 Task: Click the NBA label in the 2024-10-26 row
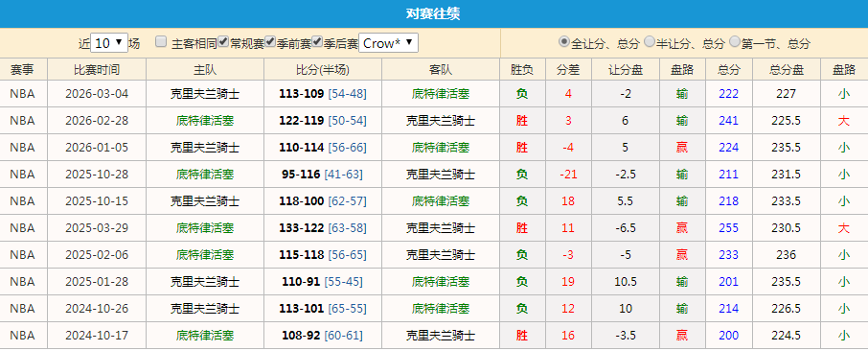(22, 308)
